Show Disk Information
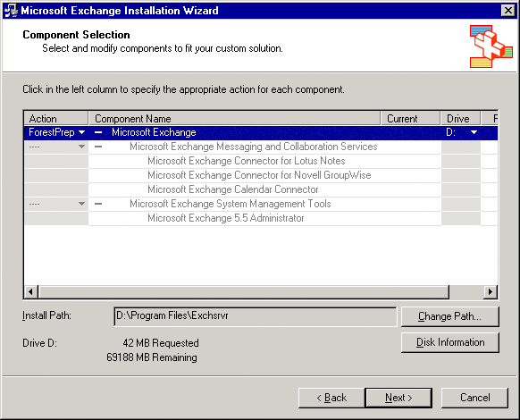The height and width of the screenshot is (420, 520). 449,342
